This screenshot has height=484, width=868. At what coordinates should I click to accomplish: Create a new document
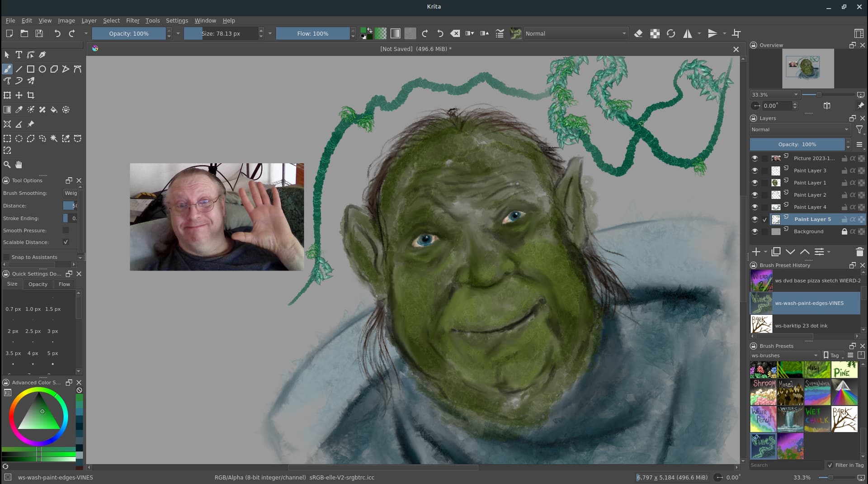pos(9,33)
